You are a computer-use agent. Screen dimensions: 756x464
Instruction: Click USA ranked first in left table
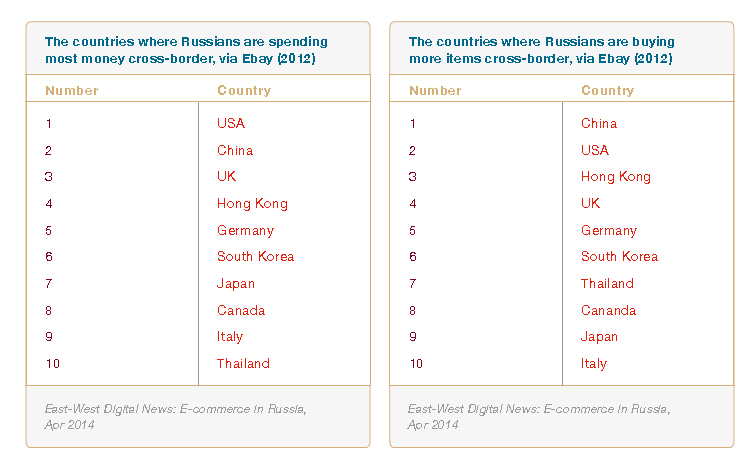231,123
